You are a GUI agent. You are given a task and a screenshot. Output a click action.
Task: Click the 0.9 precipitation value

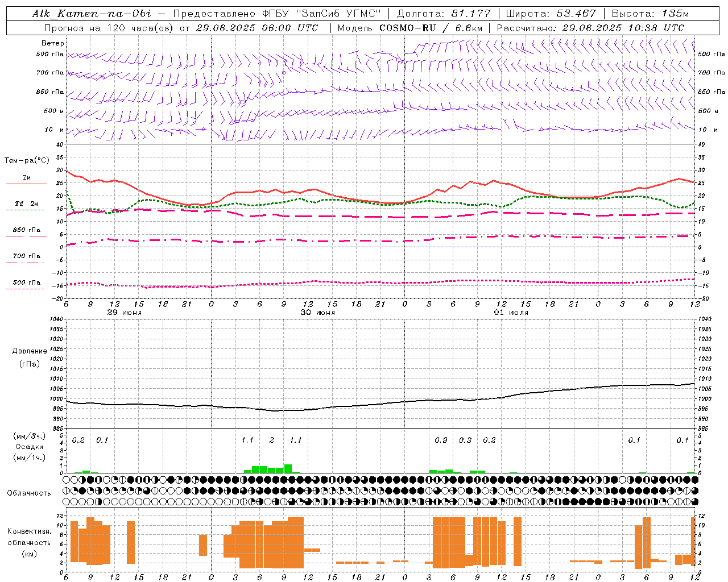(441, 440)
